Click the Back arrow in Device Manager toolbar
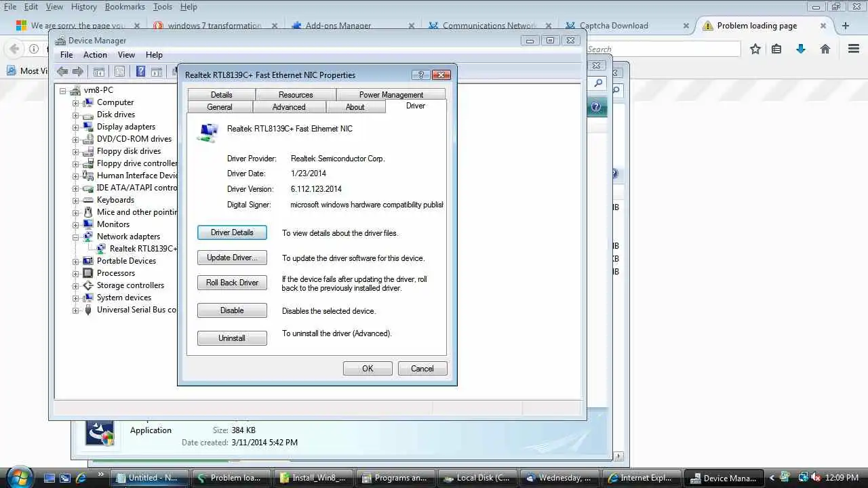 (62, 71)
